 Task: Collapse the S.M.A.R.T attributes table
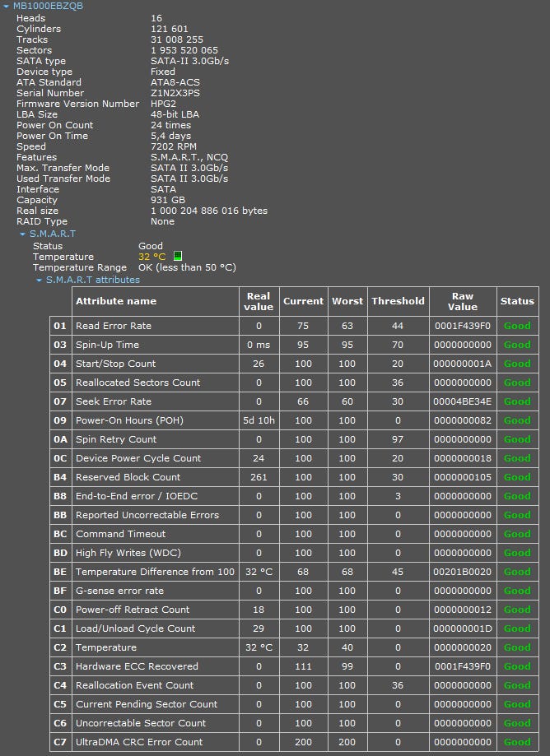coord(39,281)
